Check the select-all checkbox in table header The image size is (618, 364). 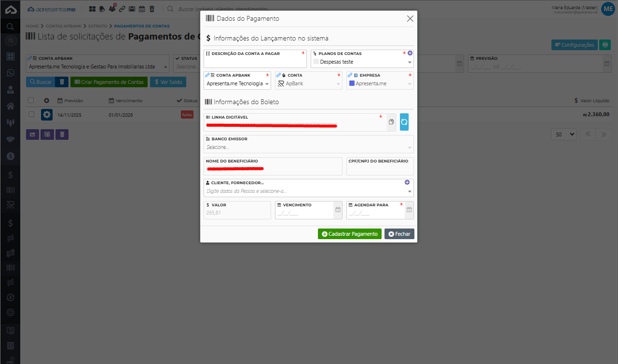[31, 100]
